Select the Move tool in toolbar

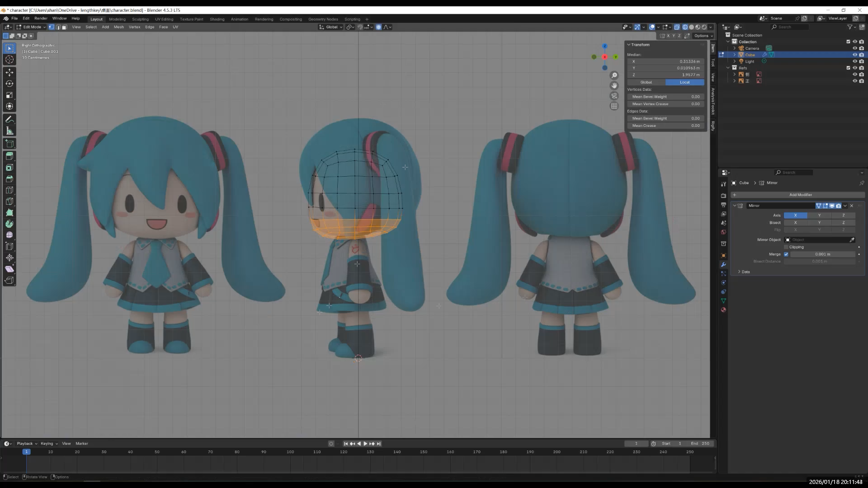coord(9,72)
